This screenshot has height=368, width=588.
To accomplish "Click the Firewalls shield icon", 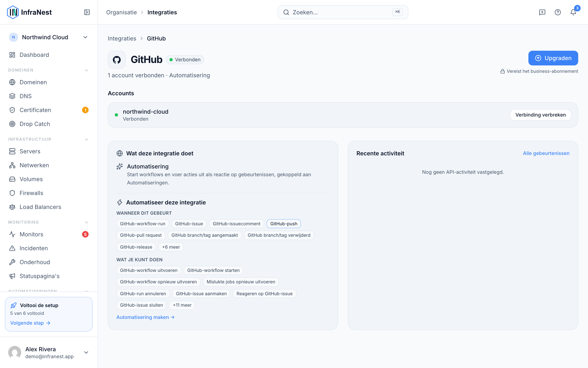I will click(12, 193).
